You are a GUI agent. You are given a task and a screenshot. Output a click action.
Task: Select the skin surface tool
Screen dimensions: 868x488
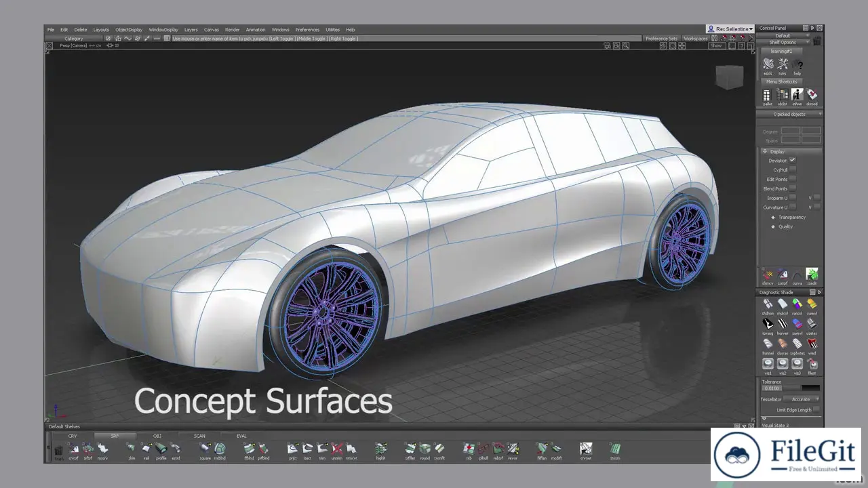point(132,450)
